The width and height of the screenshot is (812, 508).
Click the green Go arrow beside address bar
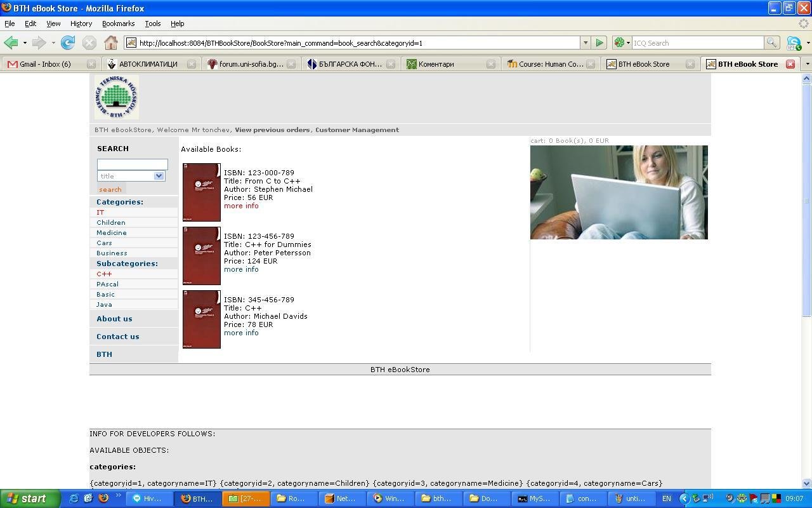pyautogui.click(x=599, y=43)
